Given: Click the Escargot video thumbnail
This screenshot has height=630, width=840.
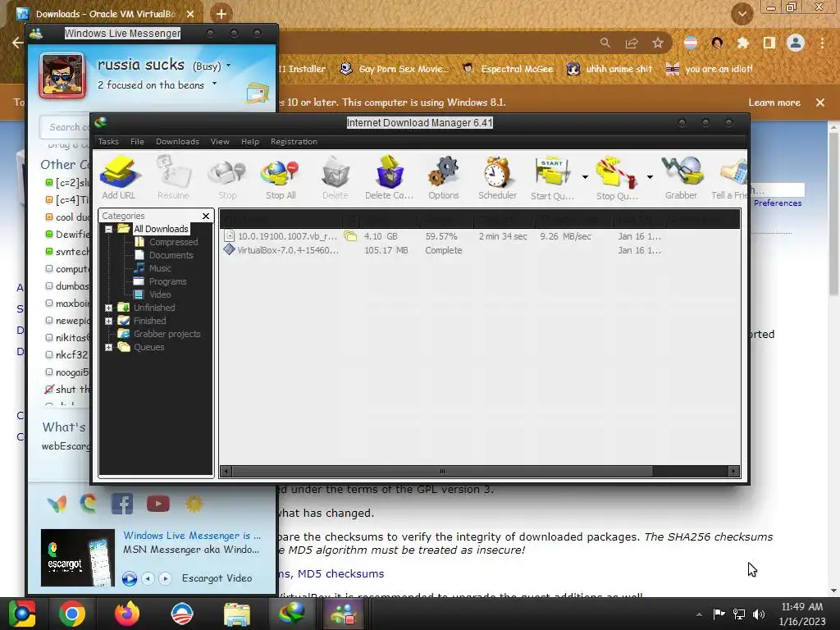Looking at the screenshot, I should pos(78,558).
